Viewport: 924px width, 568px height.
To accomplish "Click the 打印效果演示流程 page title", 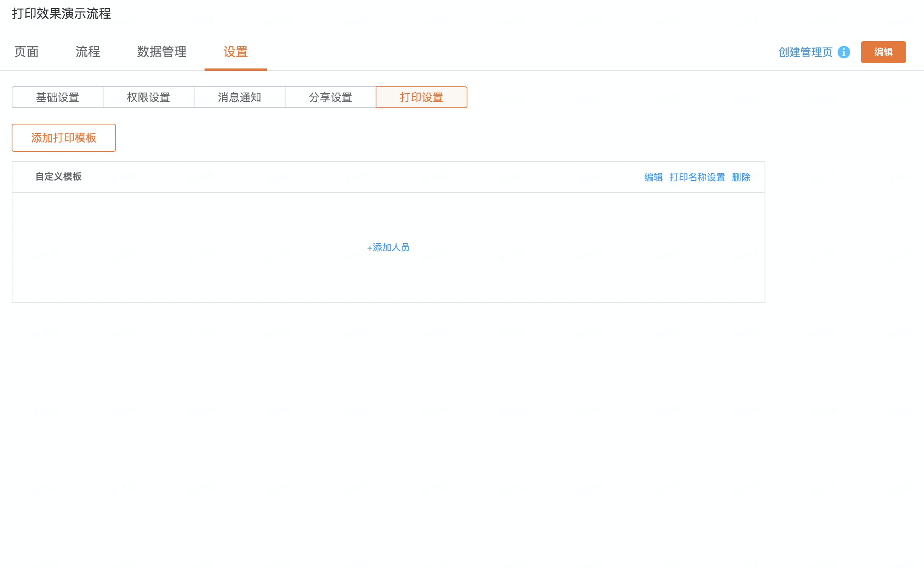I will 61,14.
